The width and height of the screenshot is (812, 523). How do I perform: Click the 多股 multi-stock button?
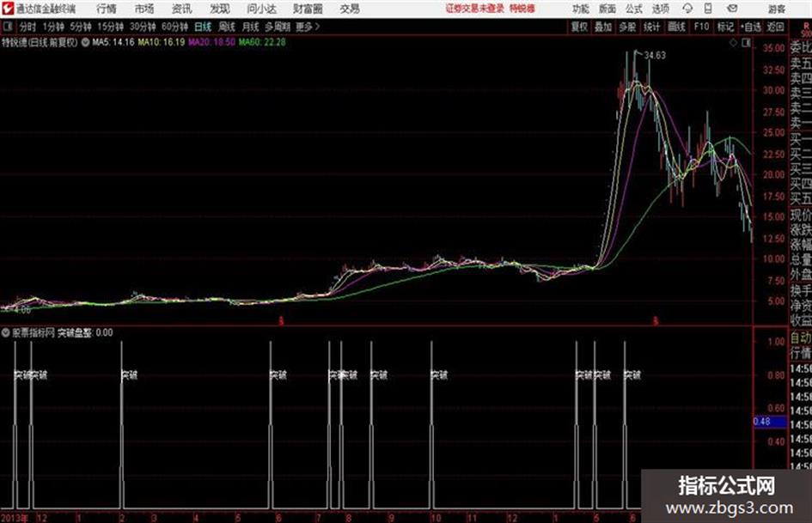627,27
